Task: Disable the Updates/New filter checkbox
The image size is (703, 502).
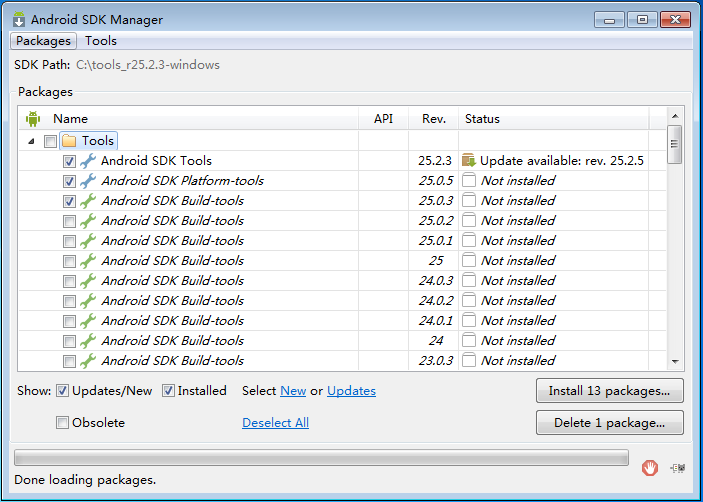Action: pyautogui.click(x=62, y=391)
